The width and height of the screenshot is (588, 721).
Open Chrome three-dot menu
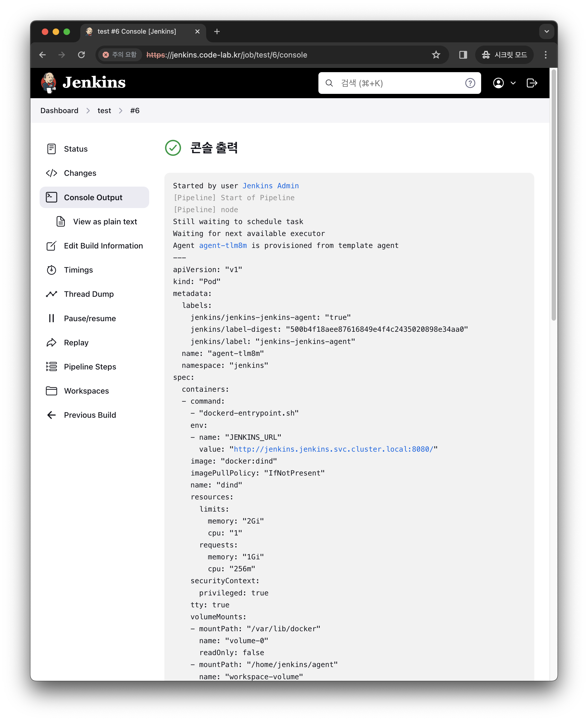tap(545, 55)
